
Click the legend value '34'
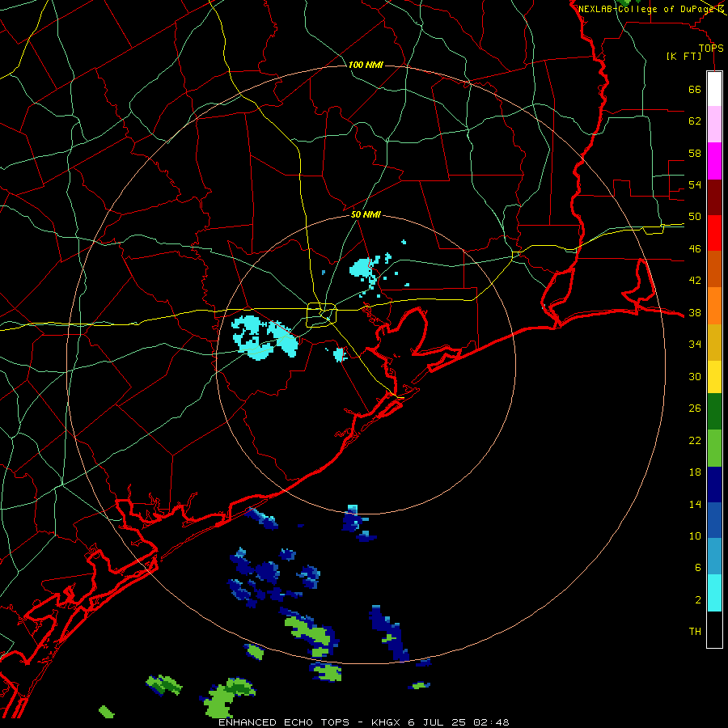click(695, 345)
